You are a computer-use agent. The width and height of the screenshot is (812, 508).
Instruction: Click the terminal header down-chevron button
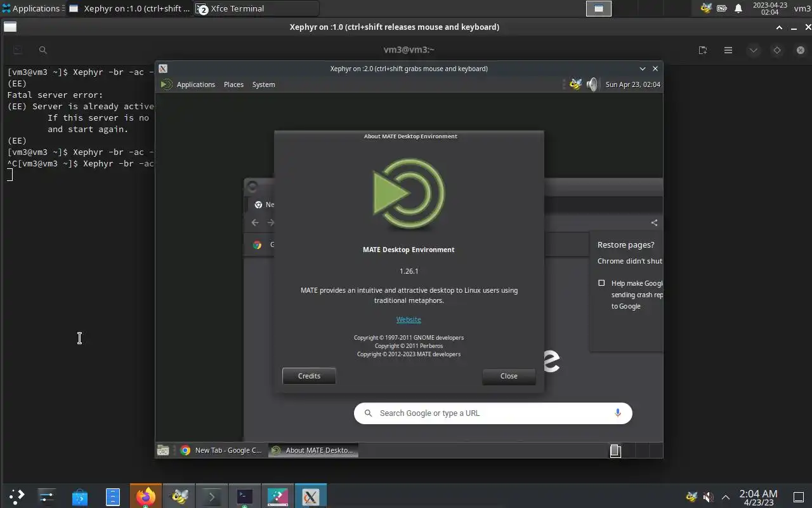(753, 50)
